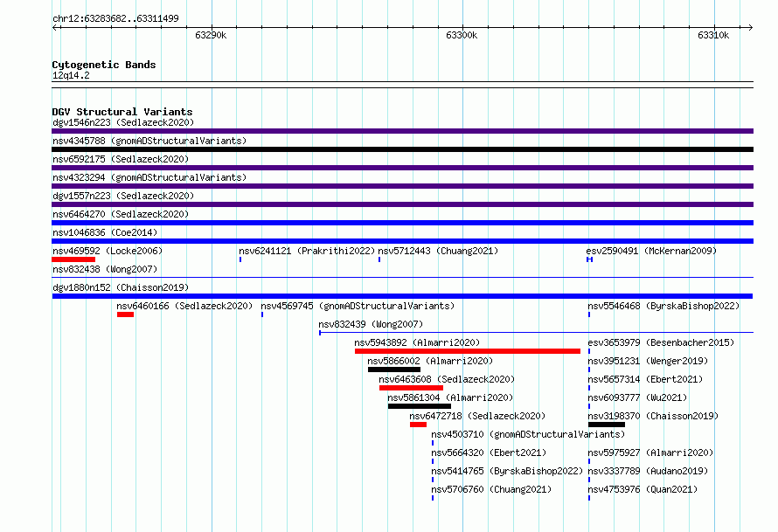This screenshot has width=778, height=532.
Task: Click the chr12:63283682..63311499 coordinate label
Action: pyautogui.click(x=115, y=18)
